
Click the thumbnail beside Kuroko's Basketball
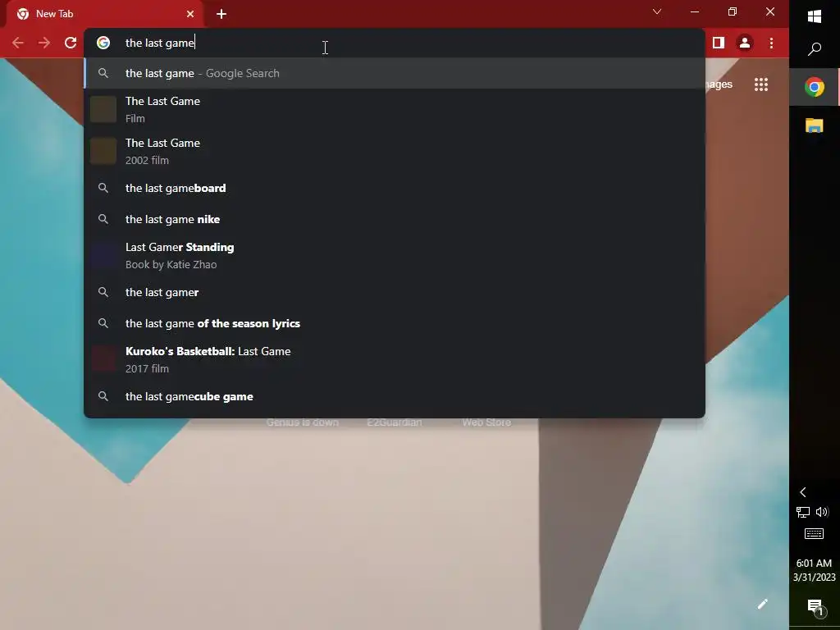103,359
